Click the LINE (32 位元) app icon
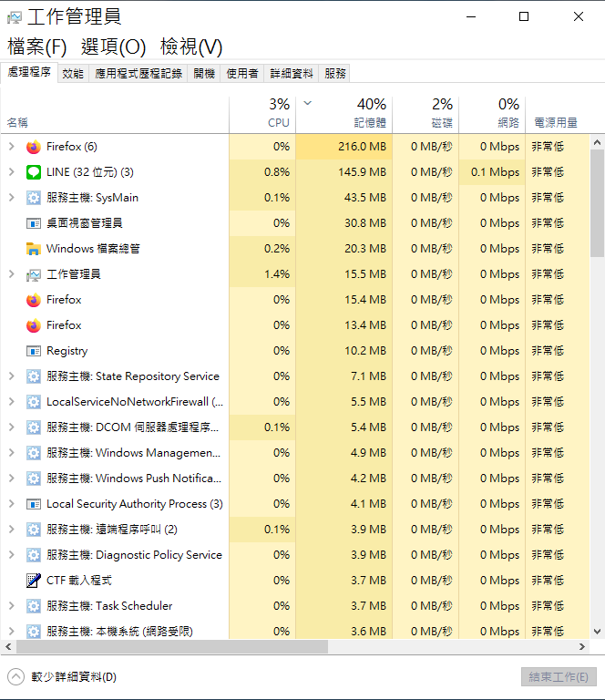Viewport: 605px width, 700px height. pyautogui.click(x=34, y=172)
